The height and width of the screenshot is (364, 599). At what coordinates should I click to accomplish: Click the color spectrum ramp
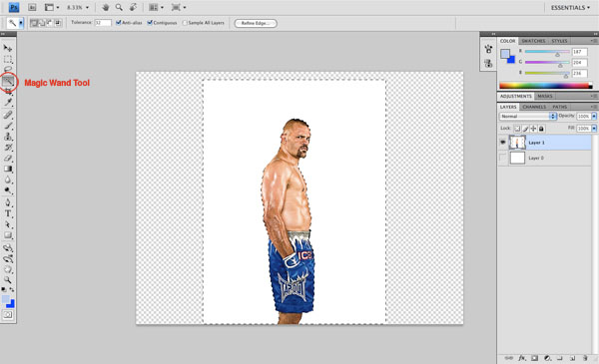click(x=546, y=86)
